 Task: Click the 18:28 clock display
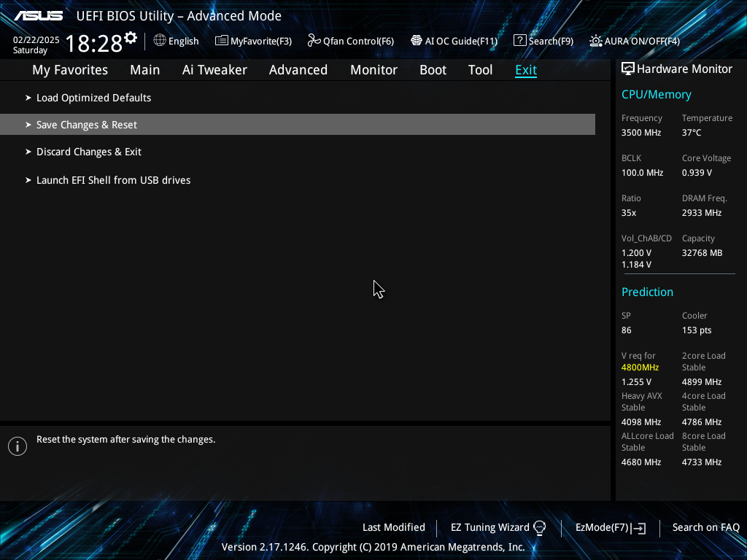click(94, 43)
